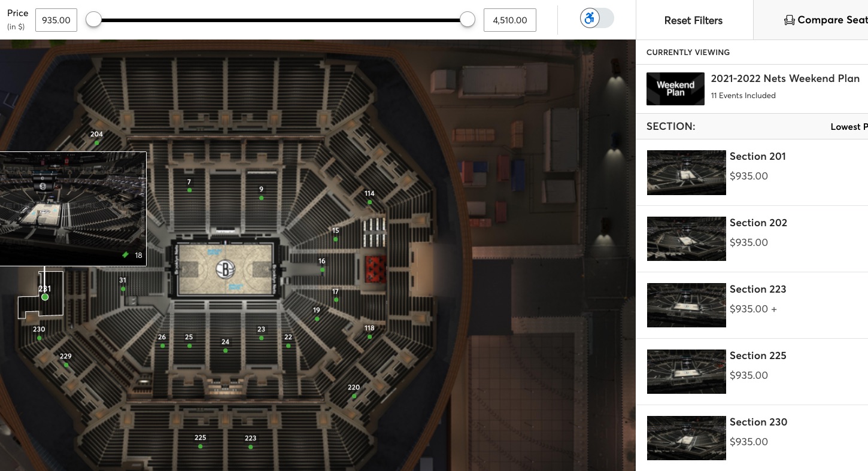Click the Section 201 title link
Screen dimensions: 868x471
[758, 156]
